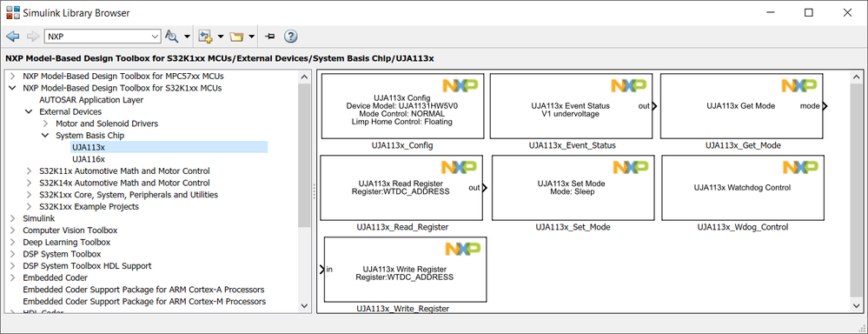Select UJA113x in the library tree

(x=88, y=147)
